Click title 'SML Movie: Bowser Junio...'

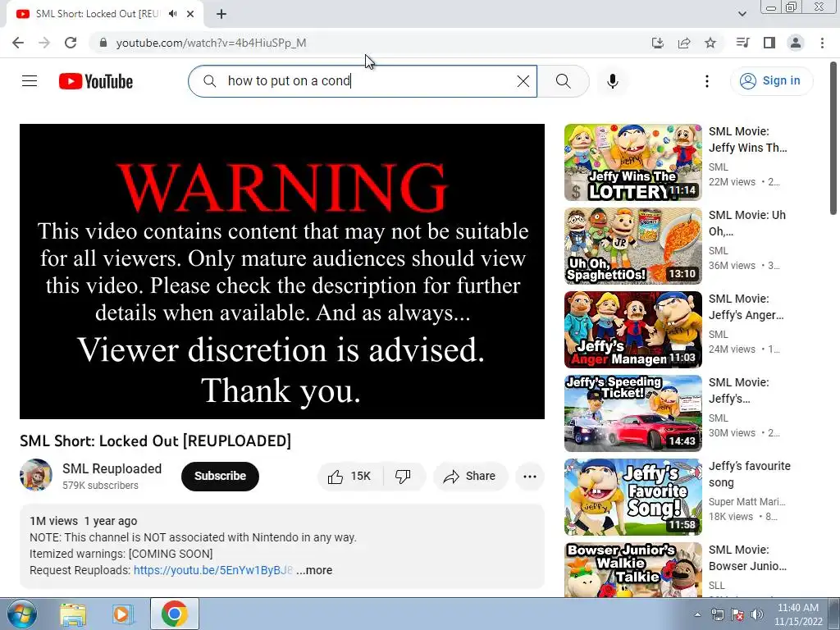tap(748, 558)
